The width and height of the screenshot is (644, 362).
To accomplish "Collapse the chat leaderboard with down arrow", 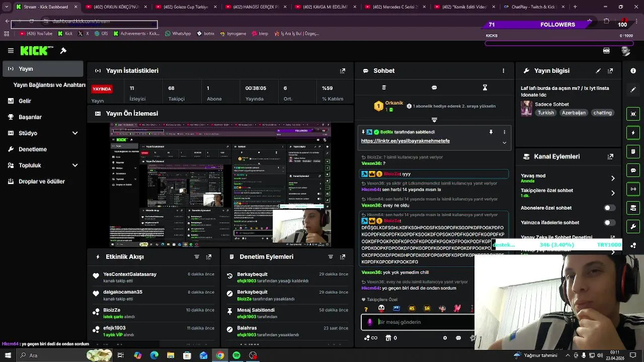I will click(434, 120).
